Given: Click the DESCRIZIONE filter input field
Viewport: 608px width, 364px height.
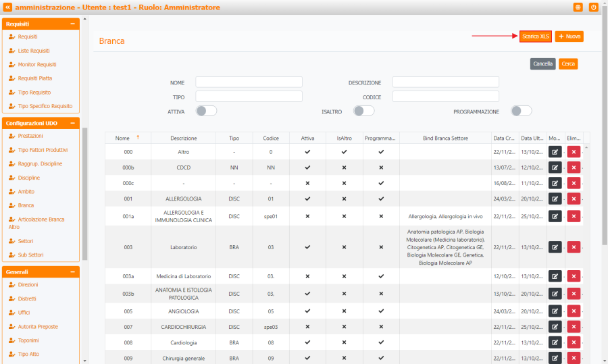Looking at the screenshot, I should pos(445,82).
